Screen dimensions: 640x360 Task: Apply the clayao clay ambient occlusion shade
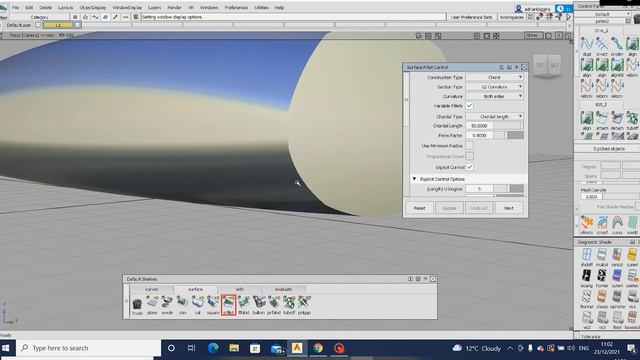click(x=602, y=299)
